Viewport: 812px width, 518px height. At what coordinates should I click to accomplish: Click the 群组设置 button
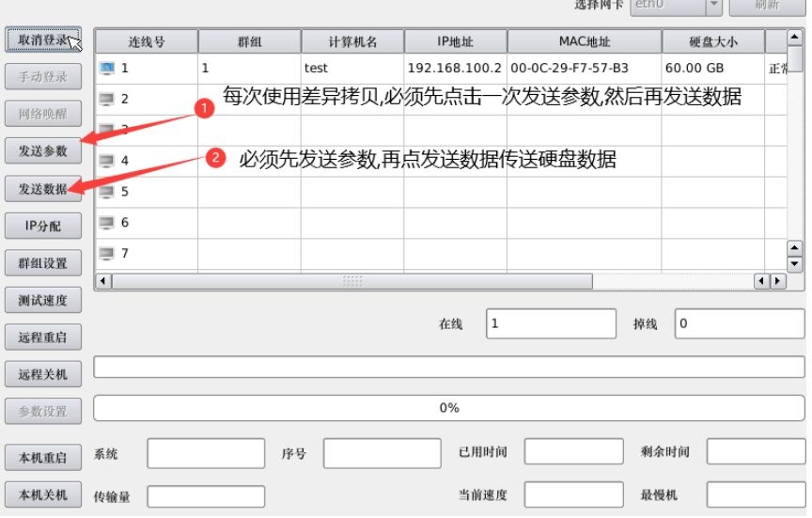pyautogui.click(x=42, y=263)
